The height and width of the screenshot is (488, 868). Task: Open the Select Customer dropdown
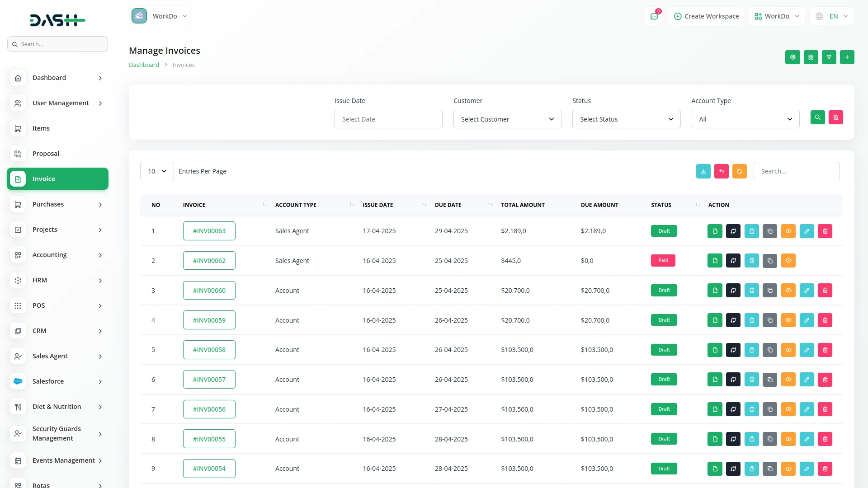tap(507, 119)
